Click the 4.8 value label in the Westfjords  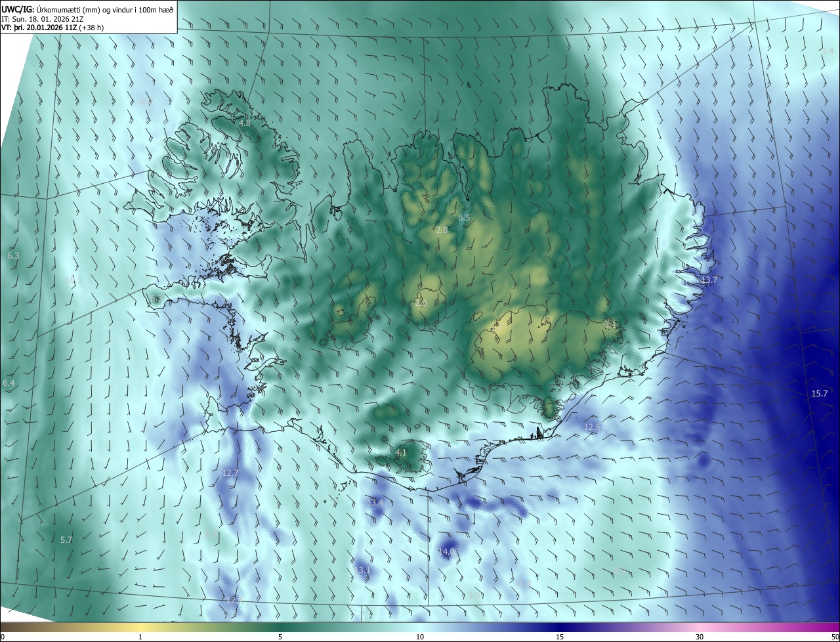coord(245,123)
